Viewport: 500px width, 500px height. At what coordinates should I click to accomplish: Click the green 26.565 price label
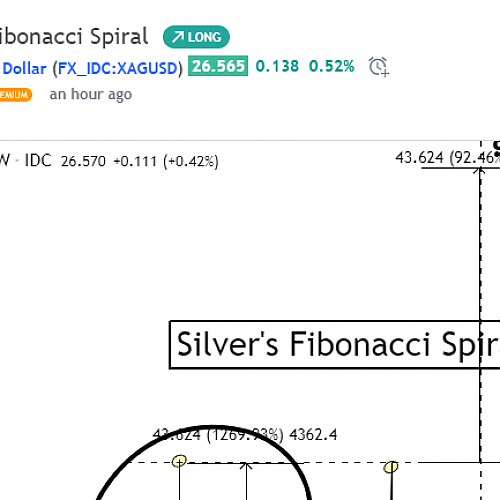pyautogui.click(x=218, y=66)
